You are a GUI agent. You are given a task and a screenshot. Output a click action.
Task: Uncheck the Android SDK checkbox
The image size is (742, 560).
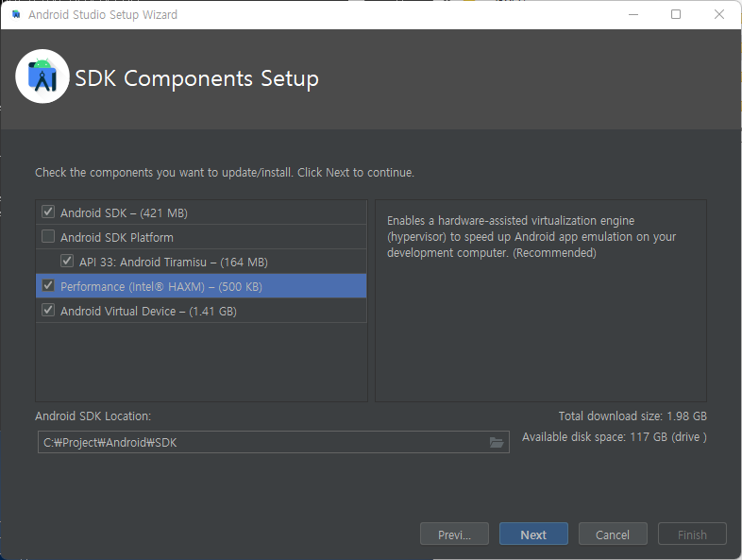(48, 212)
